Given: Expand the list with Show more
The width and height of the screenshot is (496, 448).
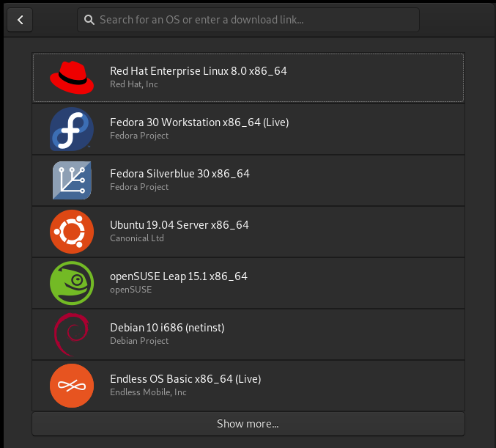Looking at the screenshot, I should coord(248,424).
